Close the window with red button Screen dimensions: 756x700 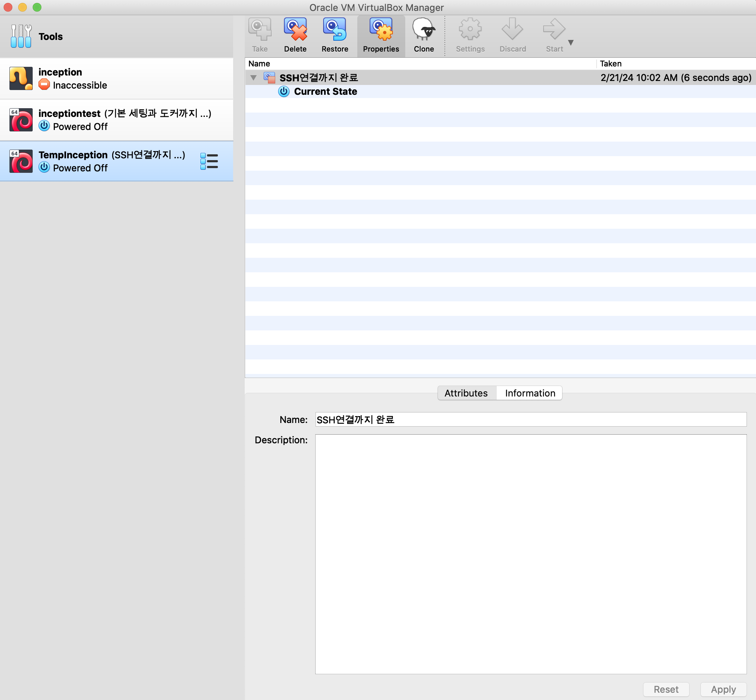tap(8, 7)
